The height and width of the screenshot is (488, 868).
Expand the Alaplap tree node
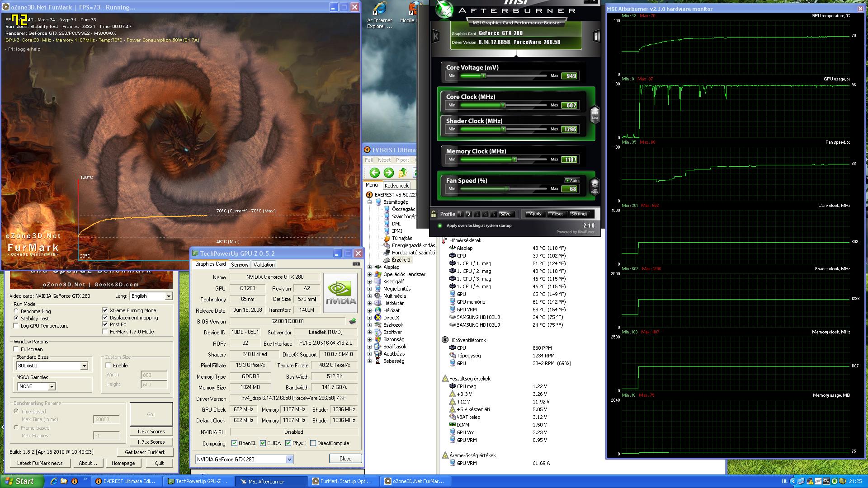(369, 267)
